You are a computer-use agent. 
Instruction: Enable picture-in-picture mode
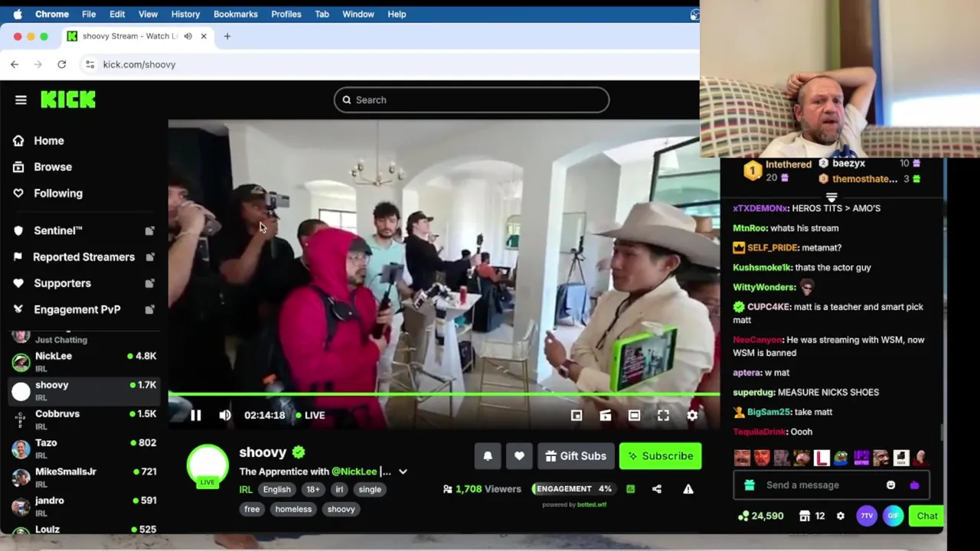point(577,415)
